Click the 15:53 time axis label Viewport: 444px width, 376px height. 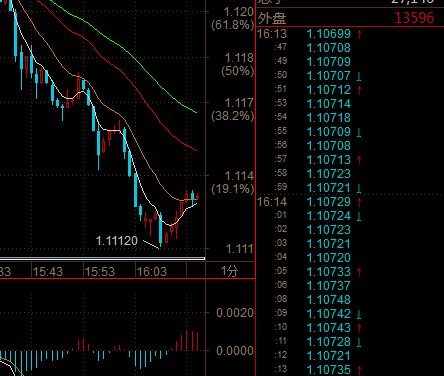click(100, 272)
